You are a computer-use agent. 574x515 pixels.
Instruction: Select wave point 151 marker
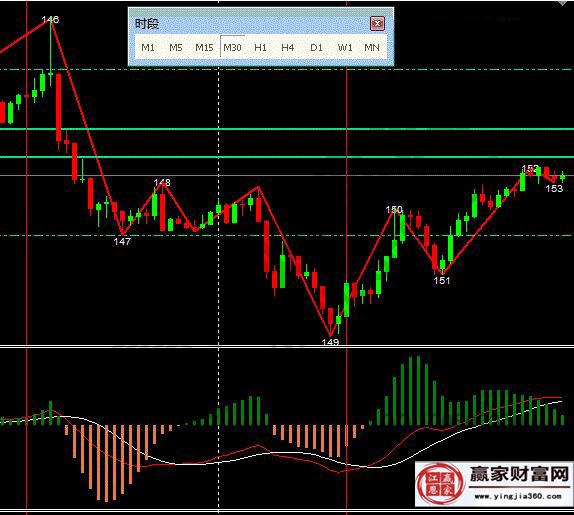tap(442, 281)
